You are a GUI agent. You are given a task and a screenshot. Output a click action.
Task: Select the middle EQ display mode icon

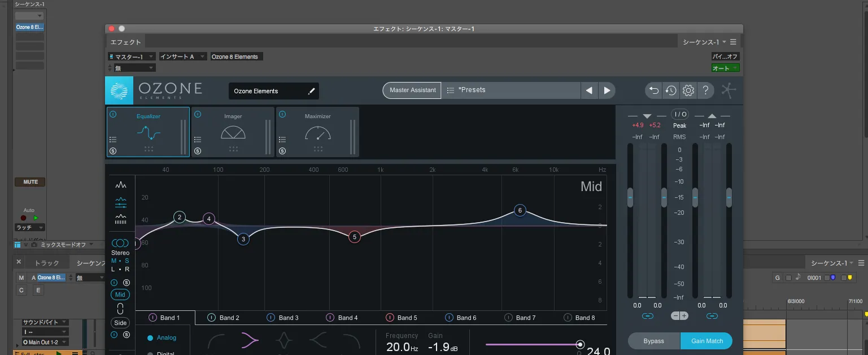[x=120, y=202]
